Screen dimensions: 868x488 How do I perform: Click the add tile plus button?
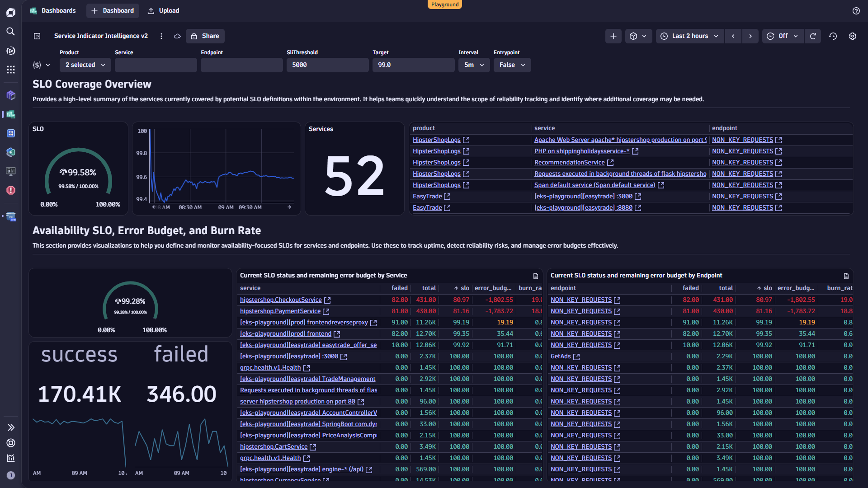tap(613, 36)
